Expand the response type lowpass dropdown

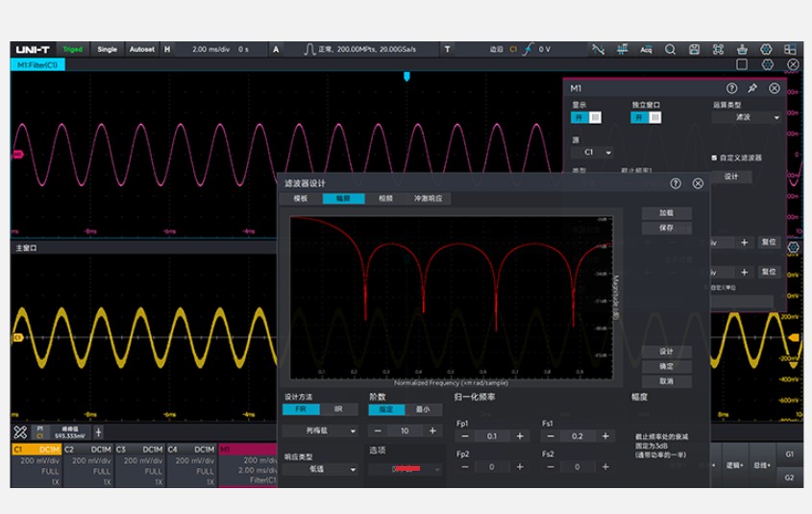[321, 469]
